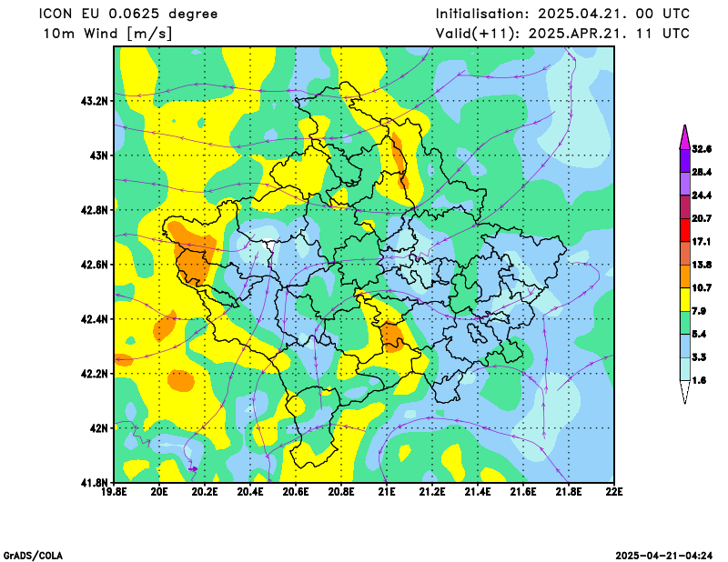Click the 42.6N latitude label
Viewport: 728px width, 562px height.
pyautogui.click(x=95, y=265)
